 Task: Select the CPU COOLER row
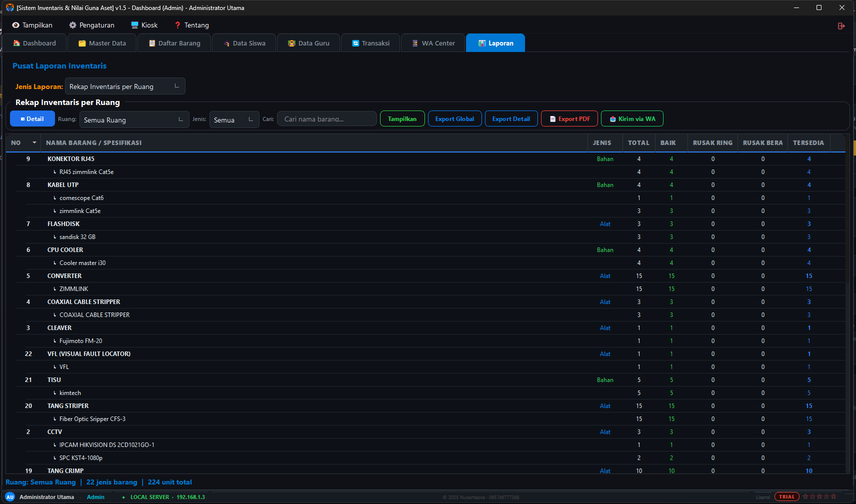click(425, 250)
